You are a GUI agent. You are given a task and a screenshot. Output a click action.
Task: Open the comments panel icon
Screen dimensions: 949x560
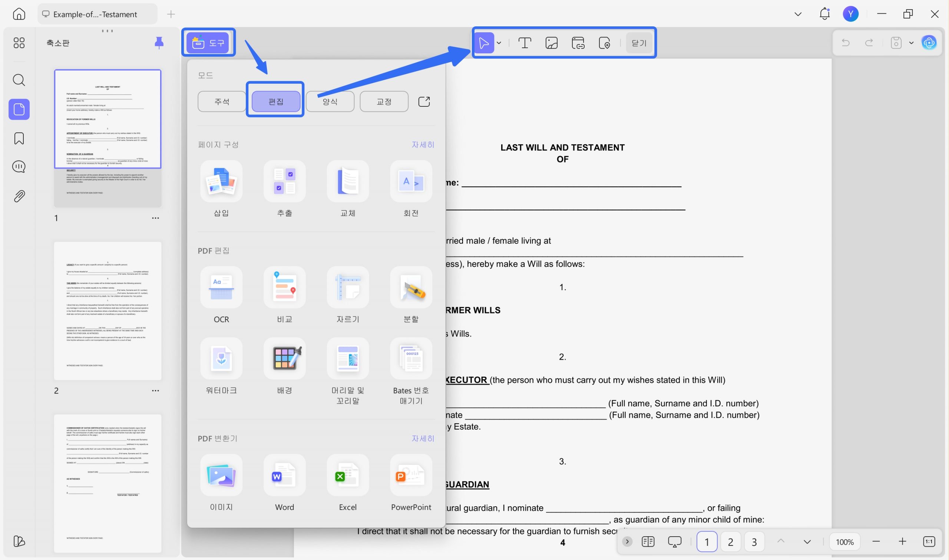[19, 167]
